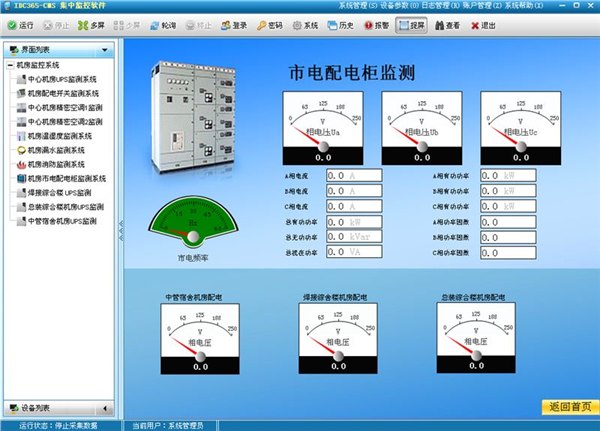Screen dimensions: 600x431
Task: Open the red 报警 alarm button
Action: [x=376, y=26]
